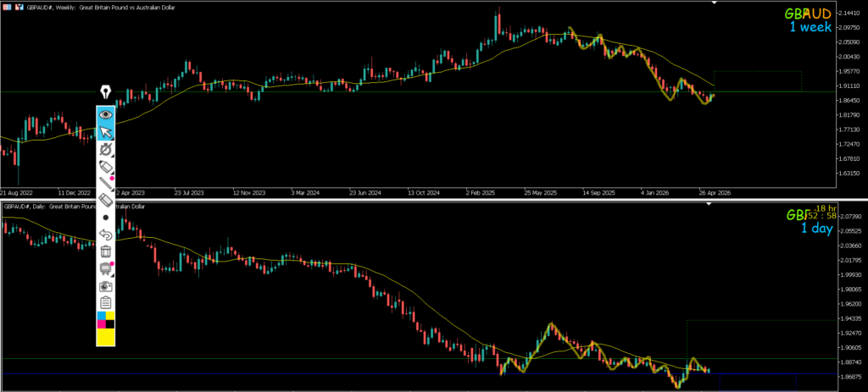This screenshot has height=392, width=868.
Task: Click the clipboard icon
Action: pyautogui.click(x=106, y=302)
